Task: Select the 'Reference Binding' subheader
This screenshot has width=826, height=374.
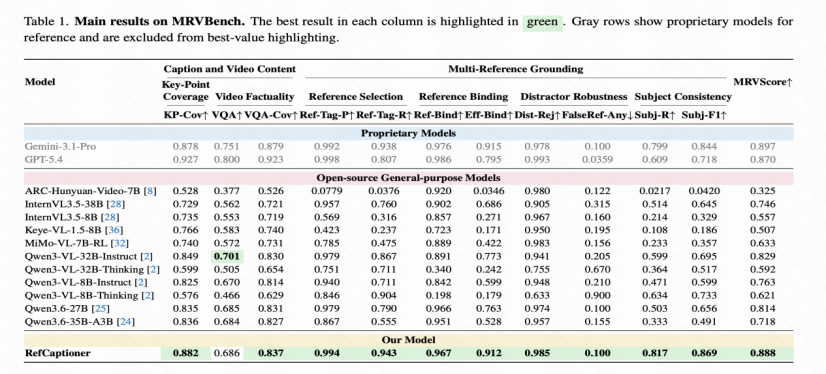Action: tap(464, 97)
